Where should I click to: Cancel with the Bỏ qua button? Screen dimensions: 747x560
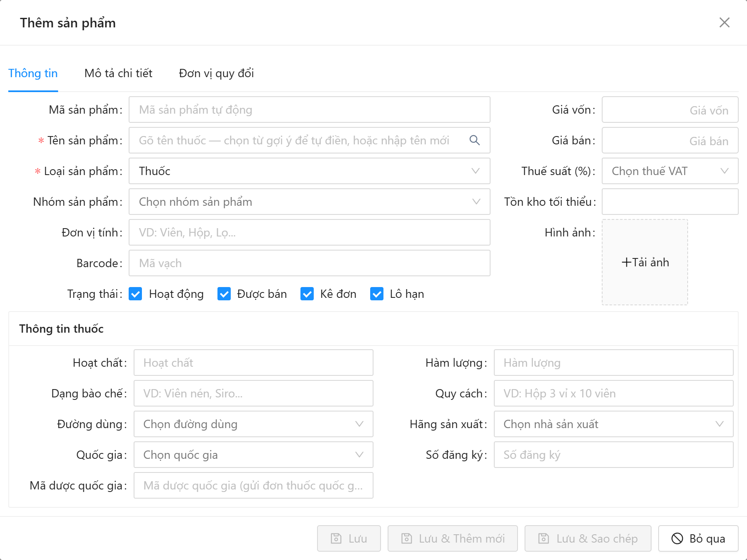pos(698,538)
